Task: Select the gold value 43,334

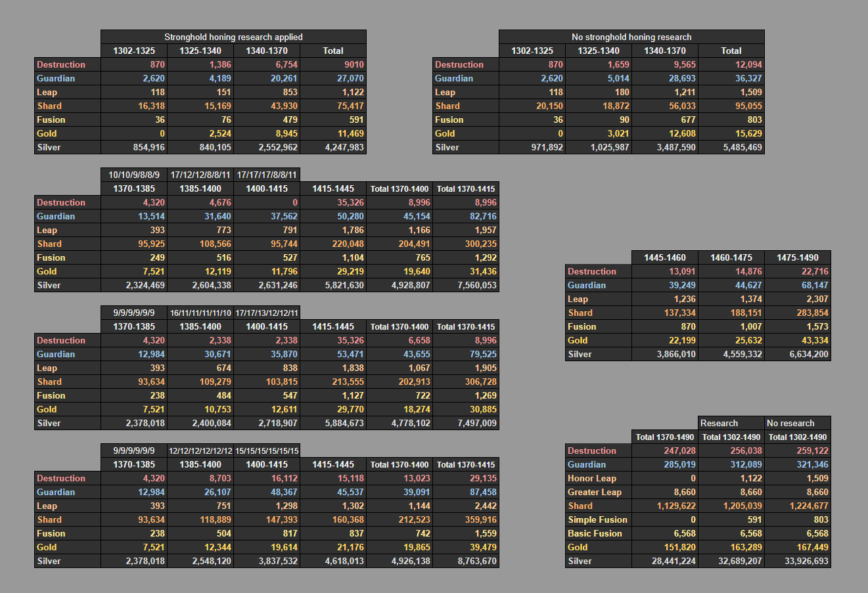Action: tap(798, 340)
